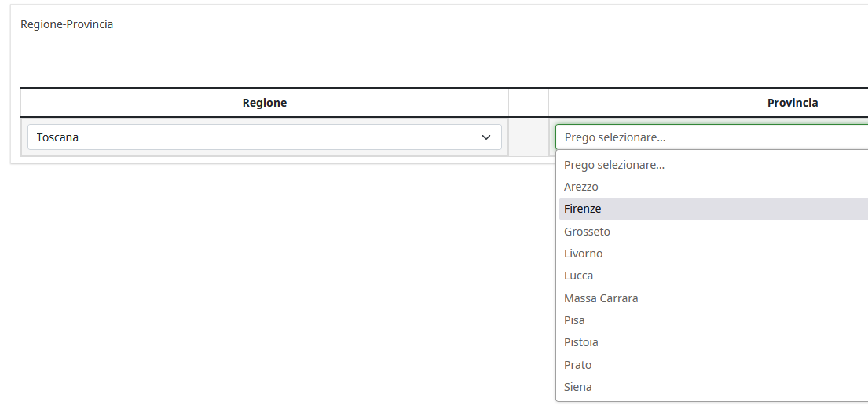
Task: Choose Pistoia from the dropdown options
Action: pyautogui.click(x=581, y=342)
